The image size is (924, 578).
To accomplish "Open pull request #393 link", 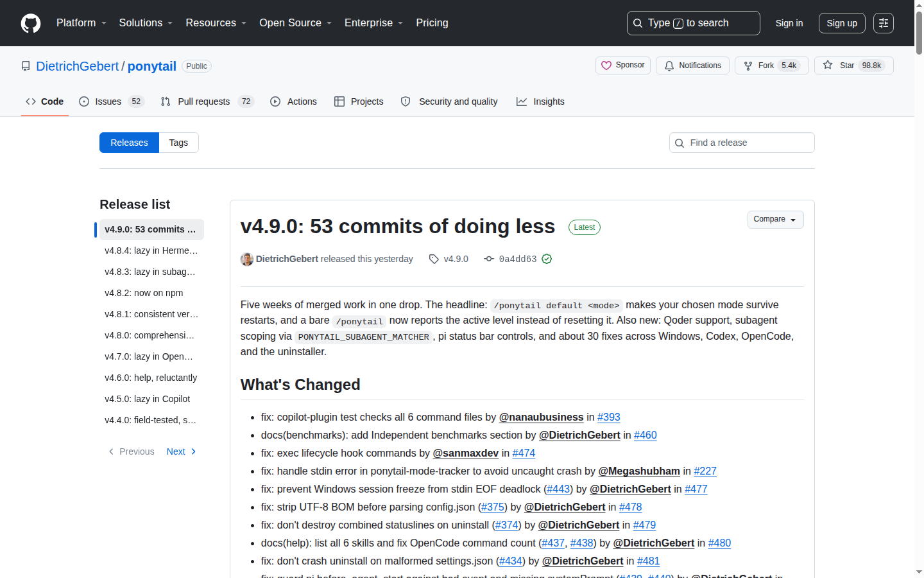I will coord(608,417).
